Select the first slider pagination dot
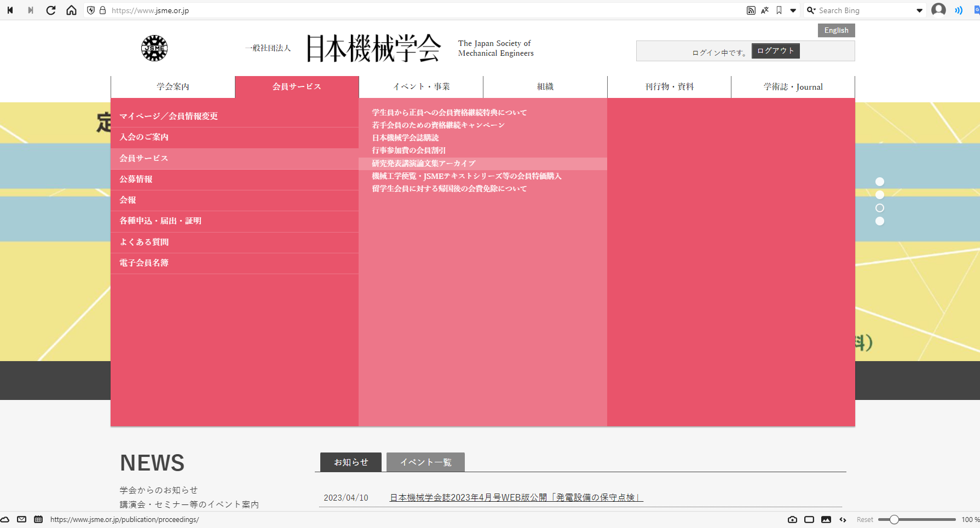This screenshot has height=528, width=980. (880, 182)
